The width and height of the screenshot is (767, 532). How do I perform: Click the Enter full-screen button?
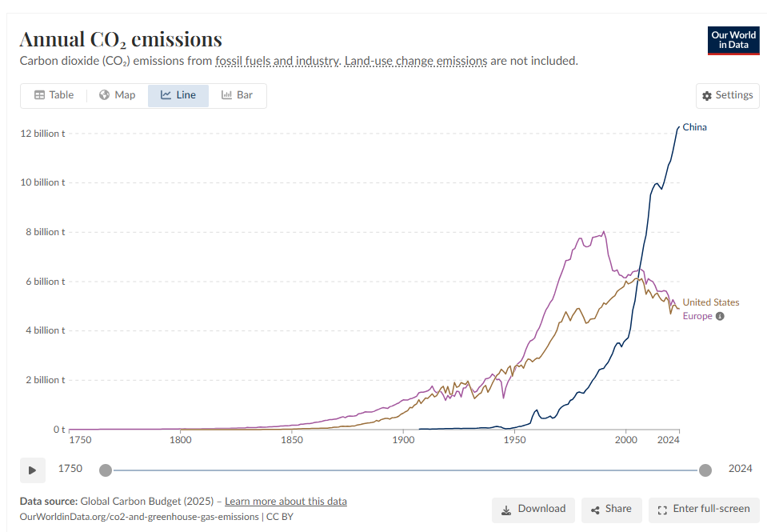click(703, 509)
